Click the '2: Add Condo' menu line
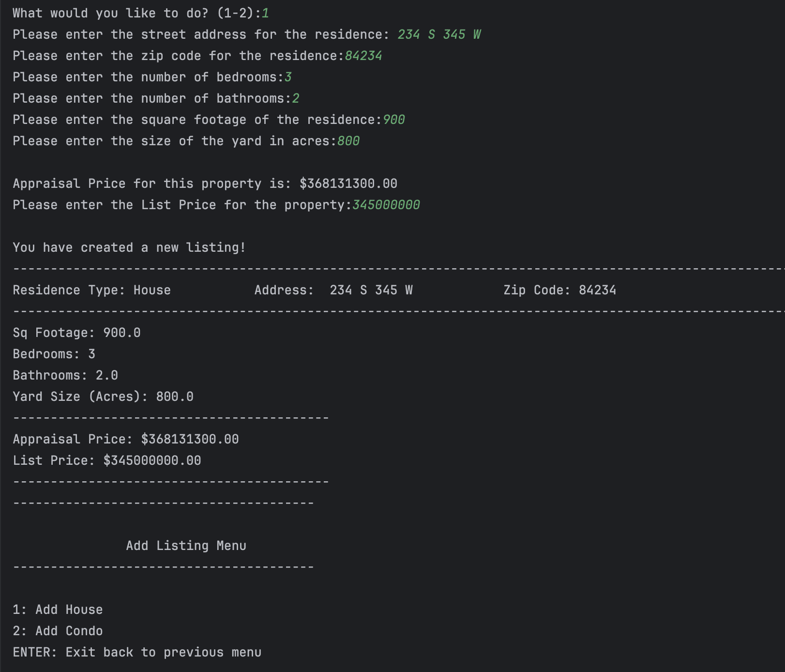Screen dimensions: 785x672 [58, 631]
